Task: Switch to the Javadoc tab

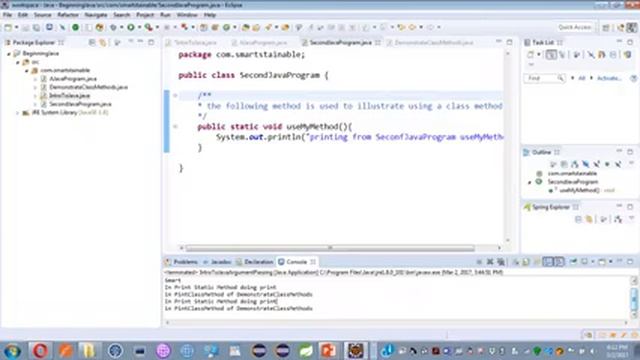Action: pyautogui.click(x=218, y=262)
